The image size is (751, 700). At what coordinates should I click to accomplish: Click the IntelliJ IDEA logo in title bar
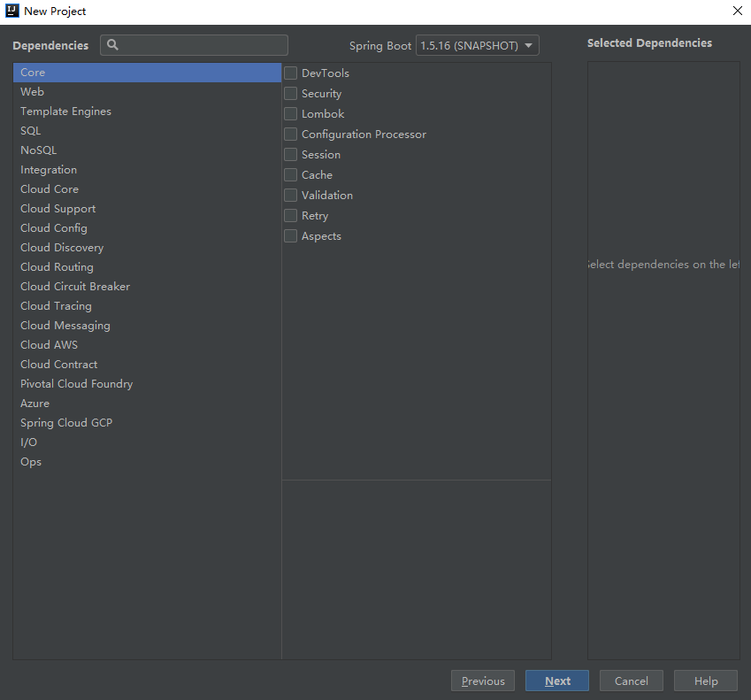[x=12, y=11]
